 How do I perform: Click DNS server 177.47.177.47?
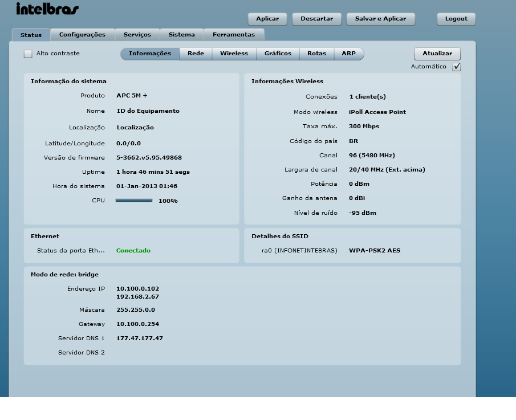pyautogui.click(x=140, y=339)
